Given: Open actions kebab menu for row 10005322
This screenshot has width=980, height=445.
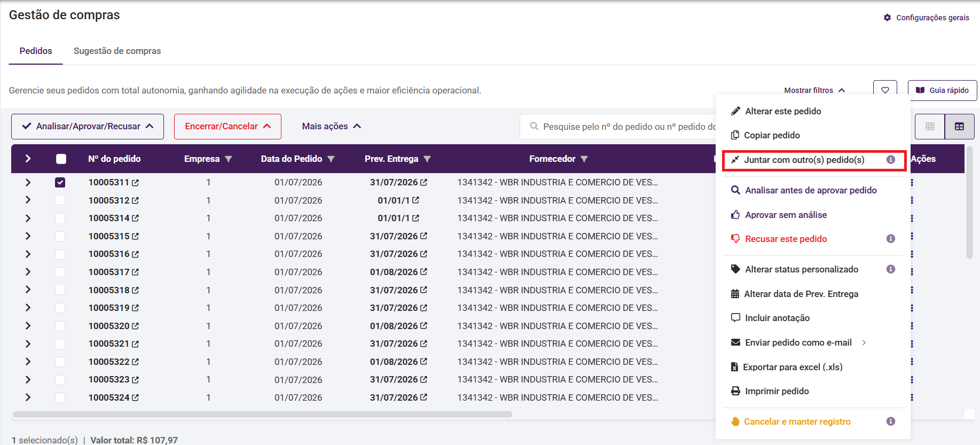Looking at the screenshot, I should (912, 362).
